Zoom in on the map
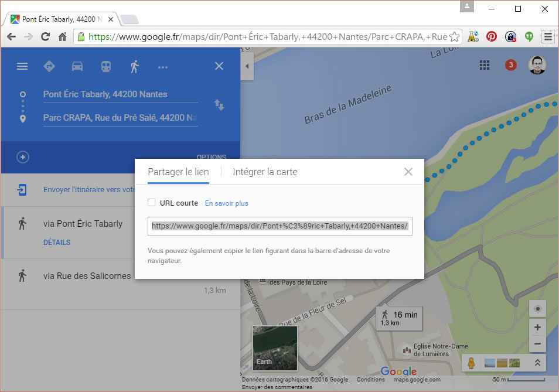This screenshot has width=559, height=392. 537,327
